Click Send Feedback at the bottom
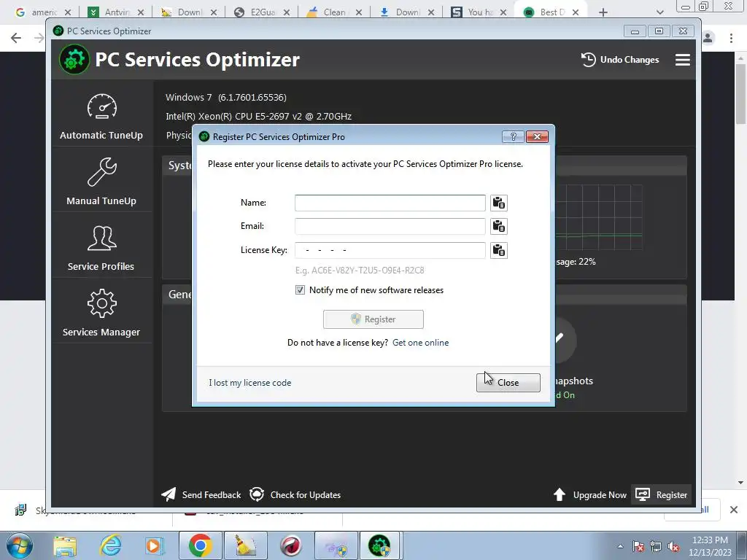The width and height of the screenshot is (747, 560). (201, 494)
